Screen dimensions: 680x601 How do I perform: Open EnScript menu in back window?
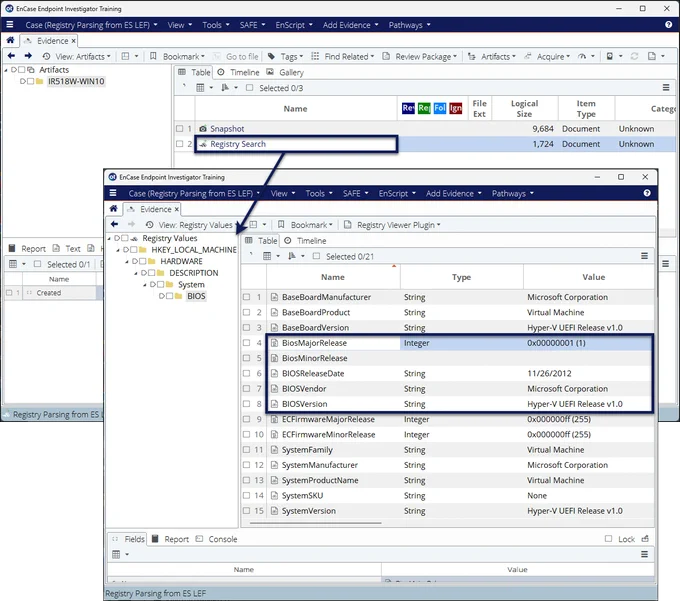[x=294, y=25]
